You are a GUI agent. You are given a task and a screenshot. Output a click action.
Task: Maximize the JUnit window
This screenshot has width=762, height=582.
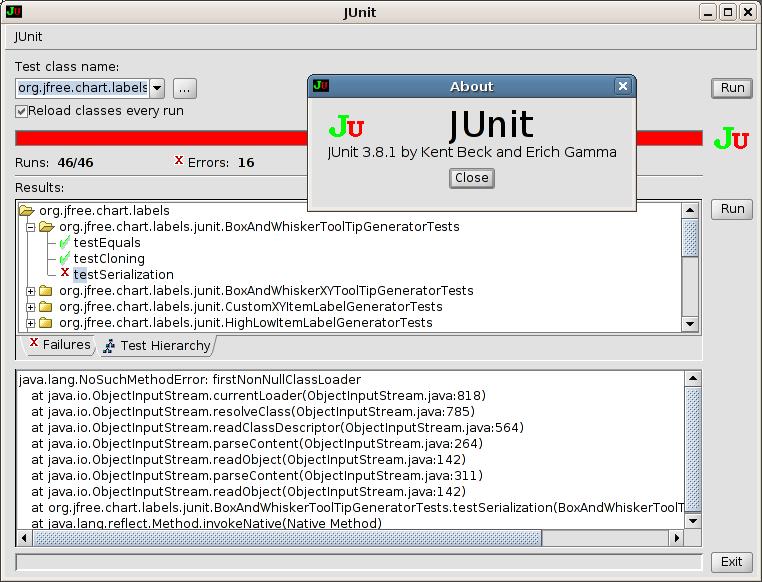pos(728,12)
